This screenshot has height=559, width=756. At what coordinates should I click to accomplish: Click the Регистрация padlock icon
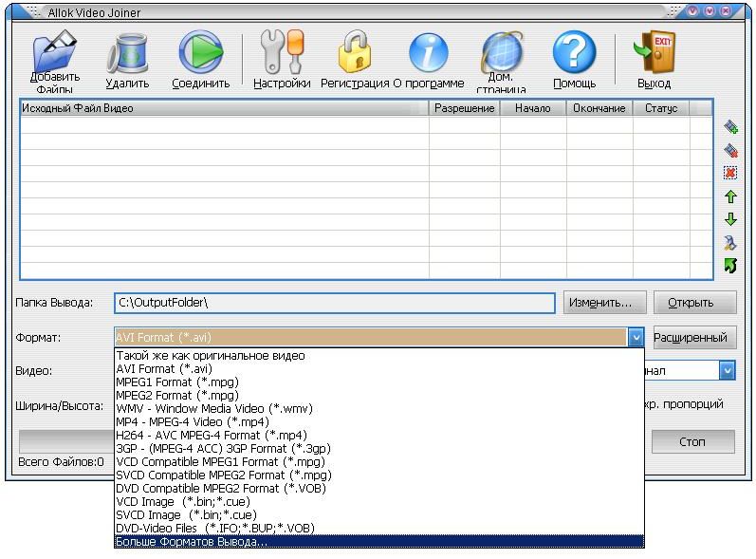tap(355, 53)
